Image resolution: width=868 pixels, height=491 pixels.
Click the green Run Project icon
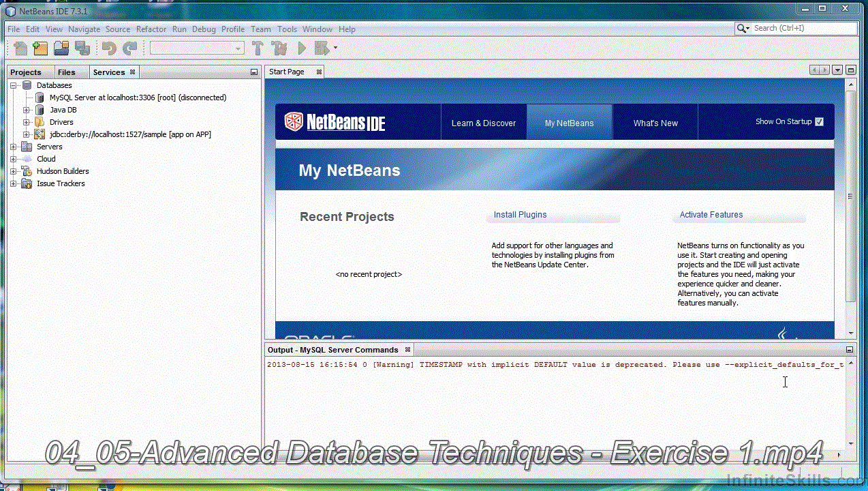302,48
